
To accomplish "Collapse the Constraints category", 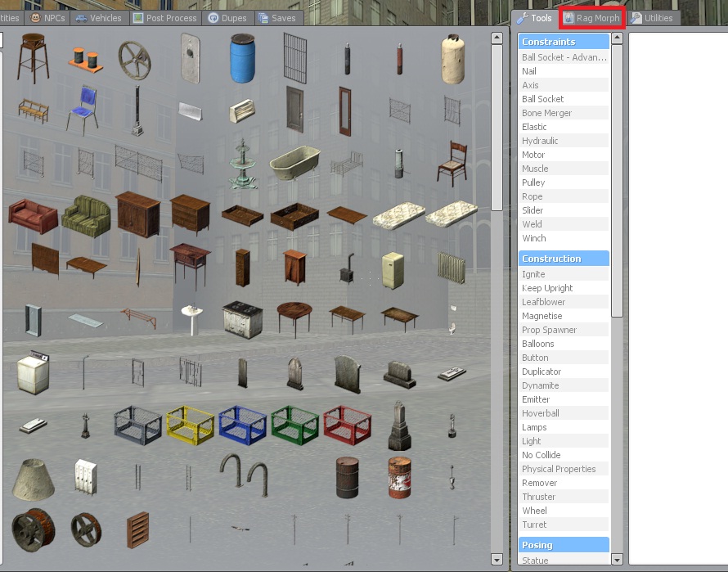I will pos(564,42).
